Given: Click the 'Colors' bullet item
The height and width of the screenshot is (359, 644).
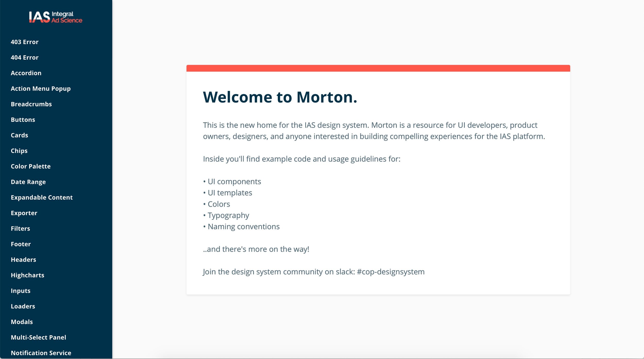Looking at the screenshot, I should point(216,204).
